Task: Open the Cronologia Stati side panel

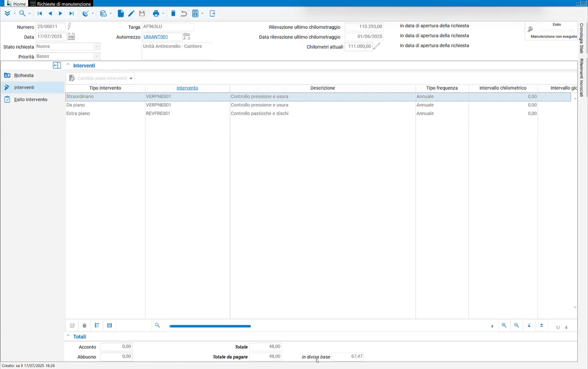Action: pos(582,38)
